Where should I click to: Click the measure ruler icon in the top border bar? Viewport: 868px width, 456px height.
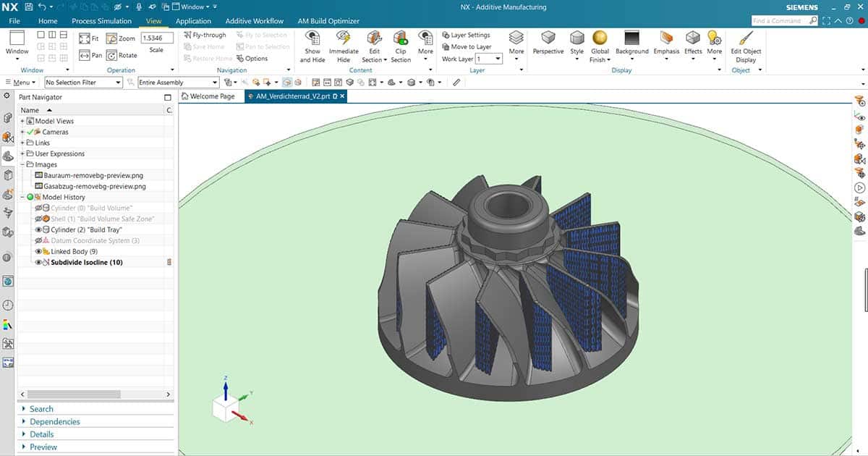point(456,83)
